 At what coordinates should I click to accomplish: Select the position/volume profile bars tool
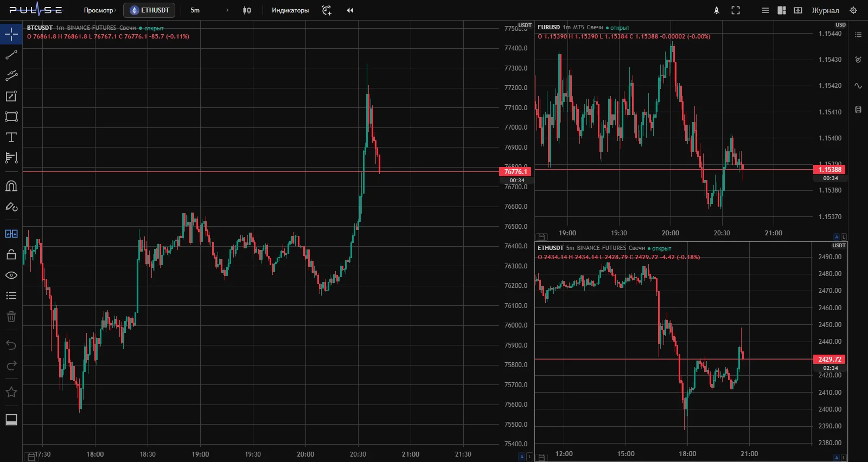pos(11,158)
